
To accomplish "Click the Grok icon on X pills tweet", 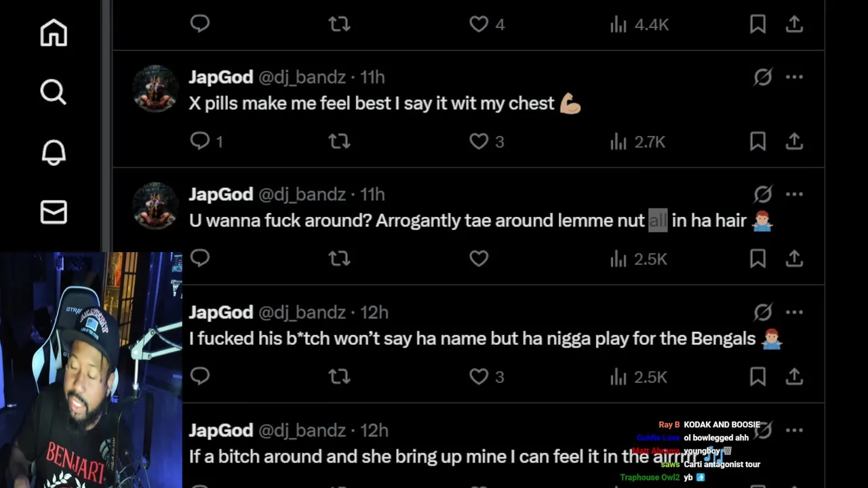I will click(x=763, y=77).
